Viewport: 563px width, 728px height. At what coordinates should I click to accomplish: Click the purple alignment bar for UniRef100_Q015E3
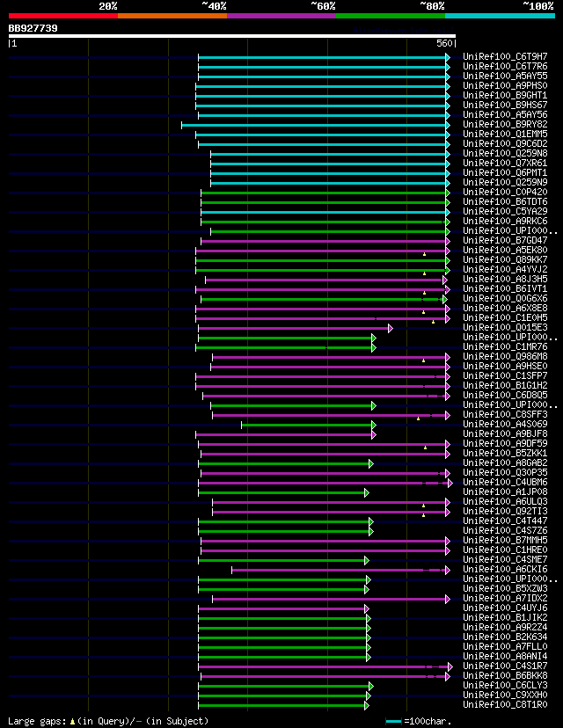coord(296,328)
